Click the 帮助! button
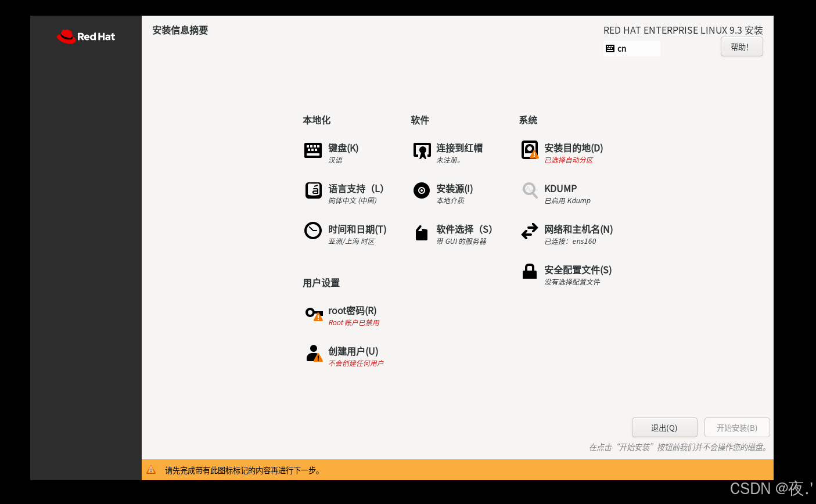Screen dimensions: 816x504 (742, 47)
